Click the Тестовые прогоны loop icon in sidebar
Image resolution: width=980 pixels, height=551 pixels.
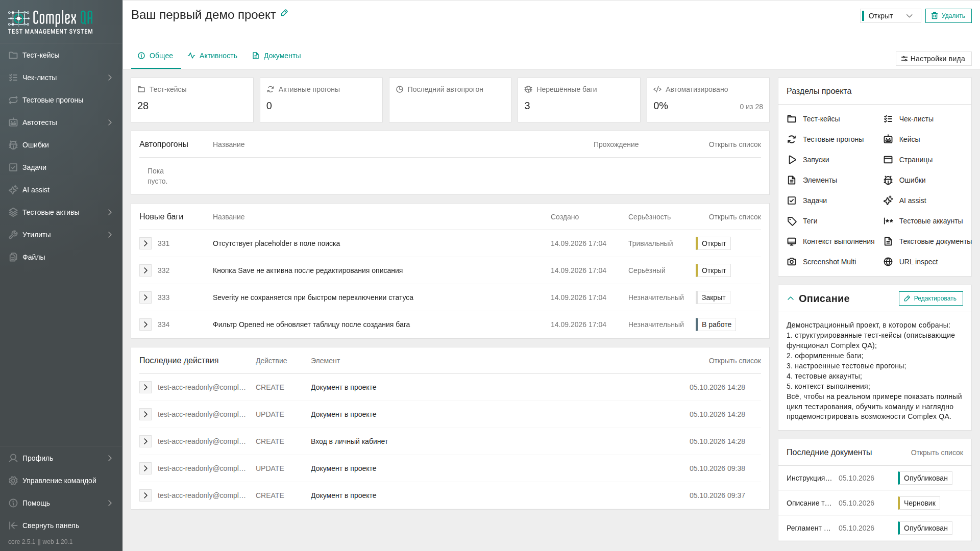13,100
